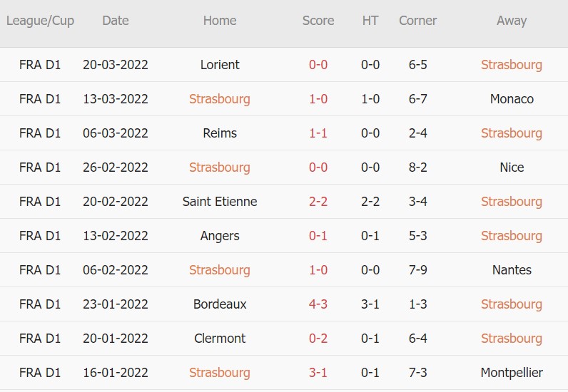Click the Corner column header

417,21
